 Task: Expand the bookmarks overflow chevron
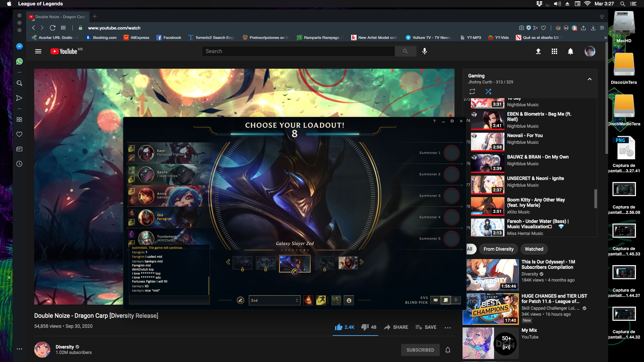pyautogui.click(x=605, y=38)
